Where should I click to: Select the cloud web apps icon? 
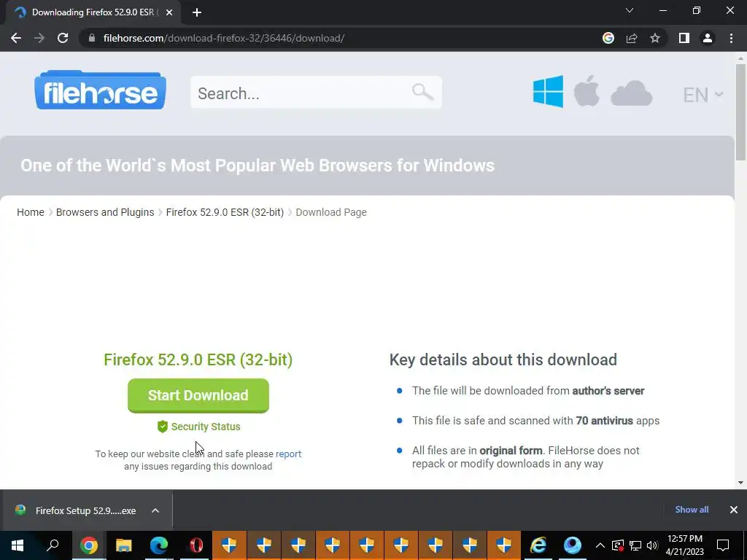(x=631, y=93)
